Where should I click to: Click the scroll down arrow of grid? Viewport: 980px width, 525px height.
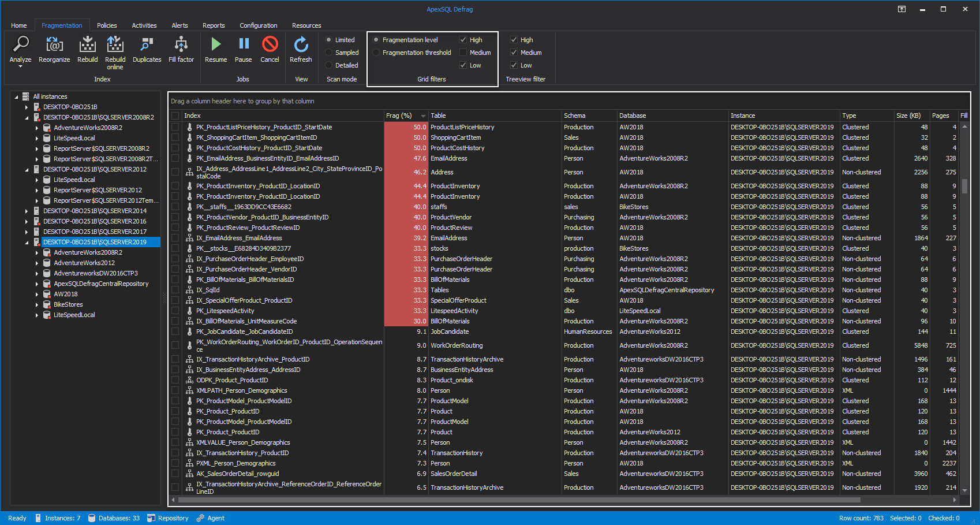coord(964,490)
